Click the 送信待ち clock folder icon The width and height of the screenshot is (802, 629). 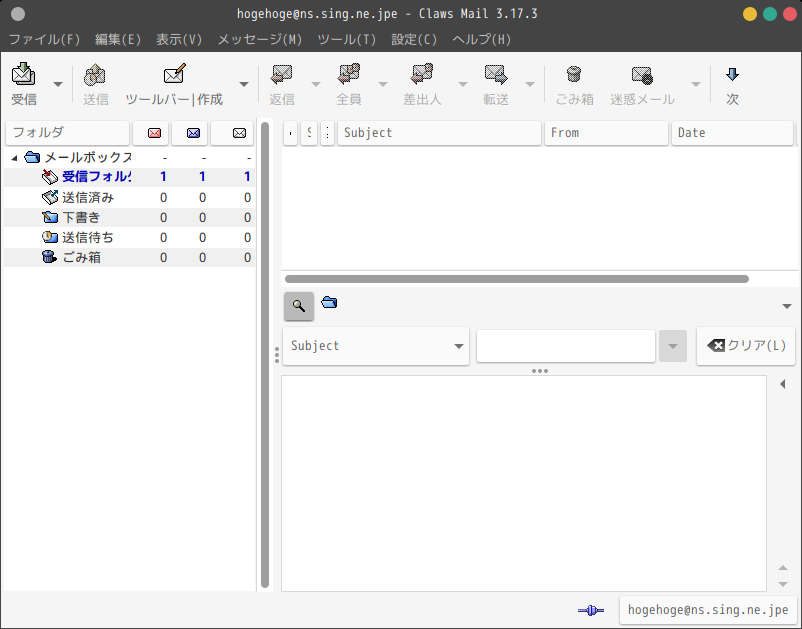pyautogui.click(x=50, y=237)
